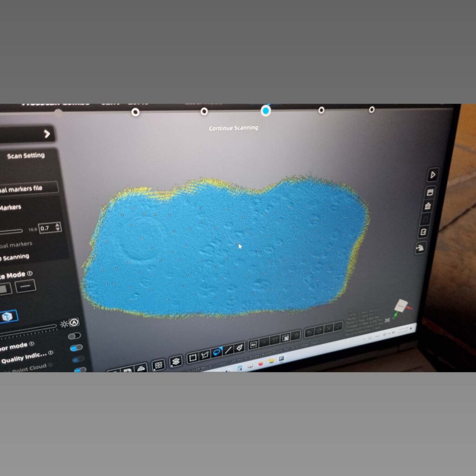Expand the panel with right chevron
The height and width of the screenshot is (476, 476).
pos(47,134)
